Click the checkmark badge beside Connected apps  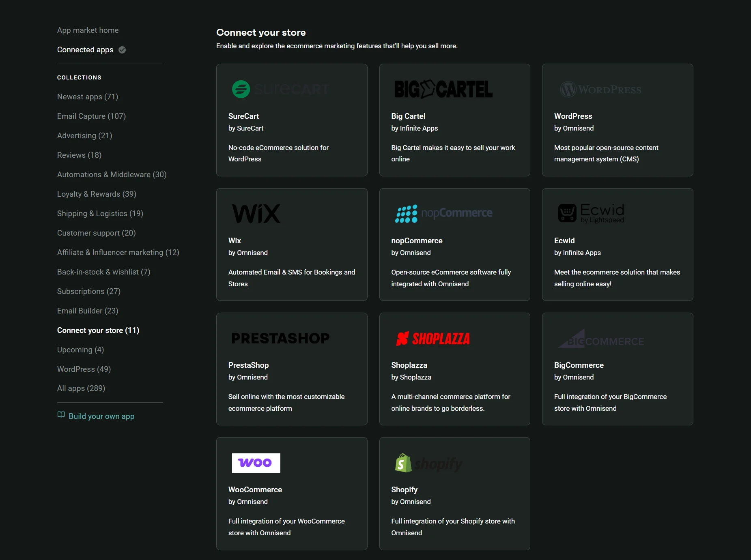pos(122,50)
